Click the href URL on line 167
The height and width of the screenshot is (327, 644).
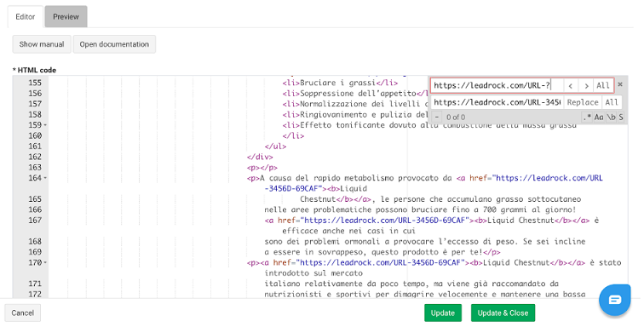pyautogui.click(x=385, y=221)
